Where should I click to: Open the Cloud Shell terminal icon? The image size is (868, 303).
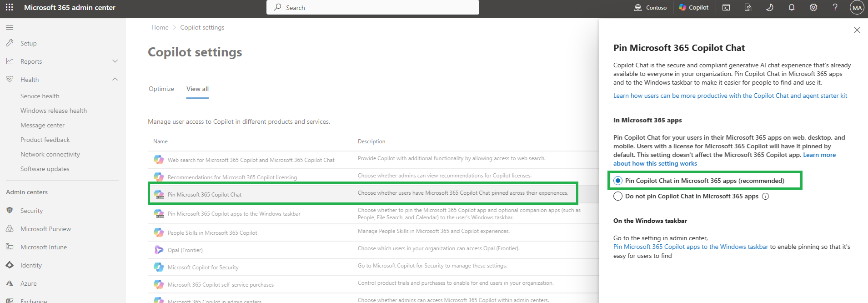[726, 7]
